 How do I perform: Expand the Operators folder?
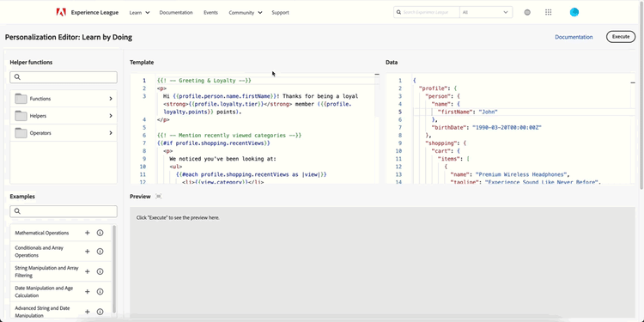64,133
